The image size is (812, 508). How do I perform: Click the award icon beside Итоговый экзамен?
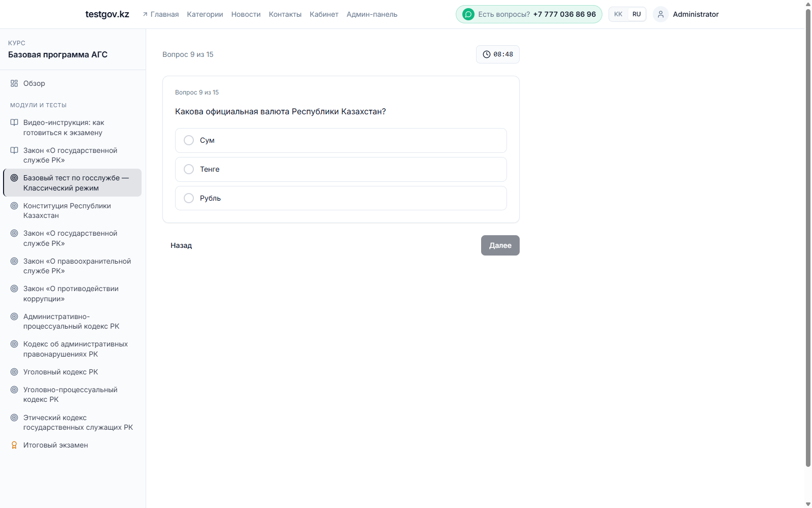[14, 445]
